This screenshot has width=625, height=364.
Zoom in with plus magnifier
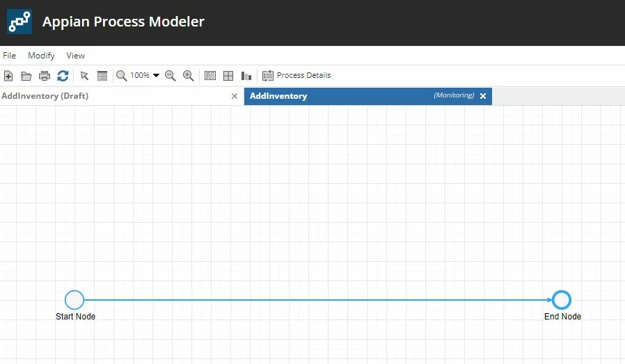188,76
